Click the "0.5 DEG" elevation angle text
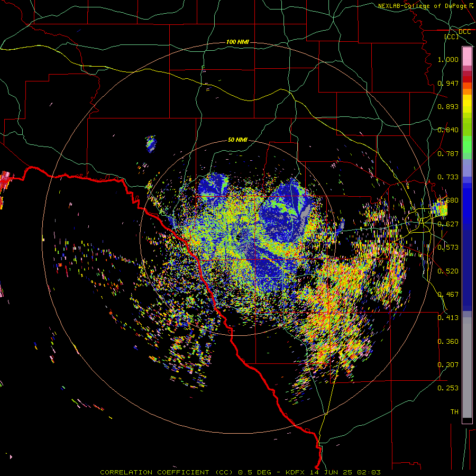Viewport: 476px width, 476px height. 254,472
